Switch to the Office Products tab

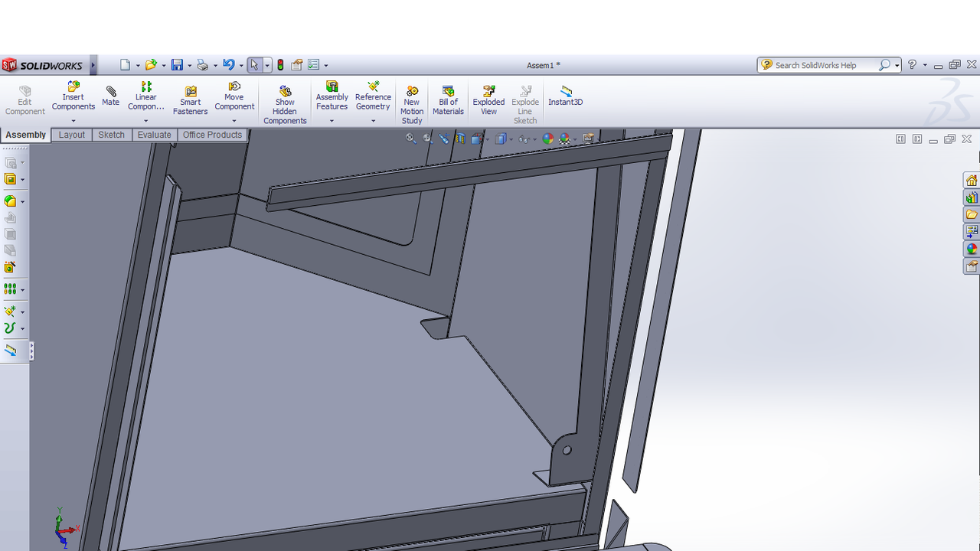(212, 135)
